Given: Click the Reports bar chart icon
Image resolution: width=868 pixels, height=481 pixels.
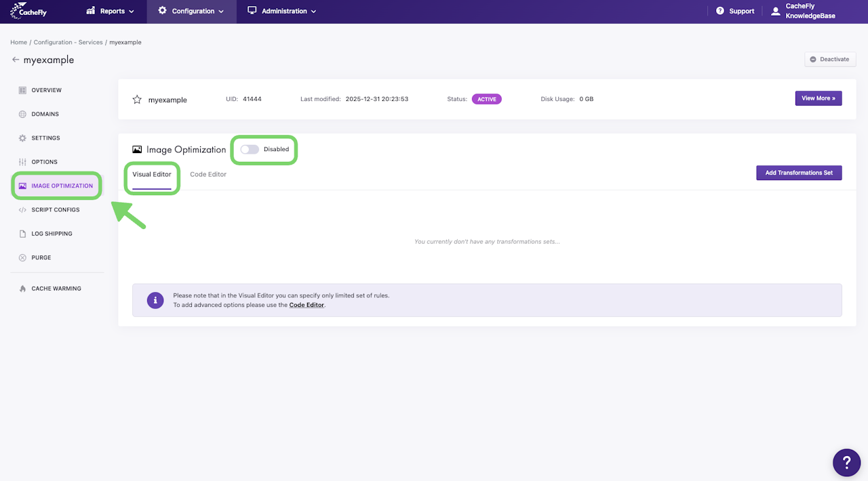Looking at the screenshot, I should pyautogui.click(x=91, y=11).
